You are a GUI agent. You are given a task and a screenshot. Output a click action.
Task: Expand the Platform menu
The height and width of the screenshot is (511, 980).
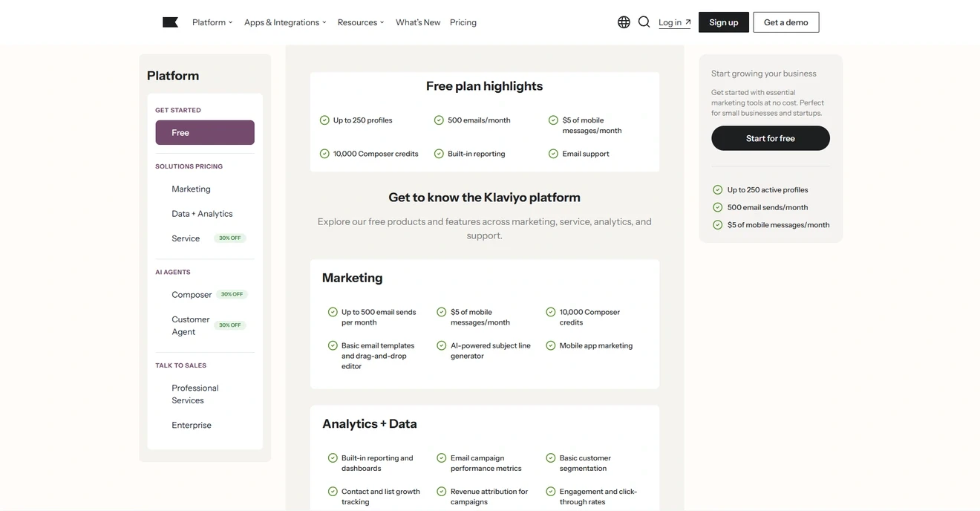coord(212,22)
